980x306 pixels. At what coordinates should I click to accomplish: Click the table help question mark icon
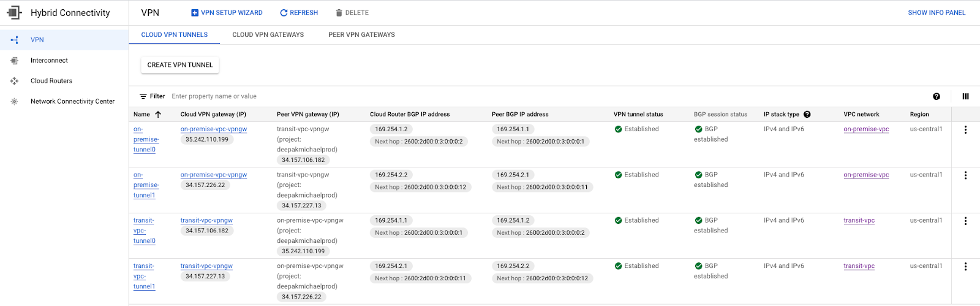[x=936, y=96]
